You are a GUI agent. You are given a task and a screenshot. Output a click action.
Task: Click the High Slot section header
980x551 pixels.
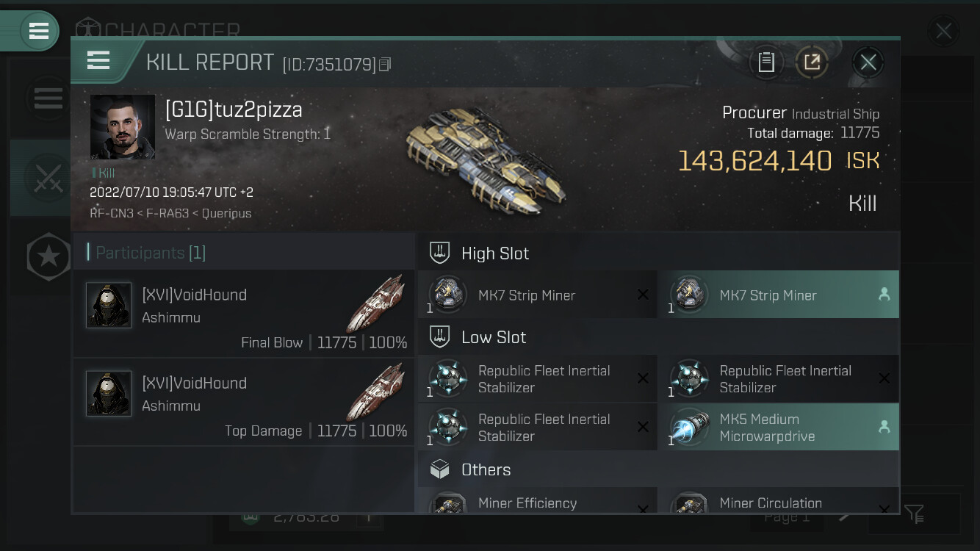point(494,253)
